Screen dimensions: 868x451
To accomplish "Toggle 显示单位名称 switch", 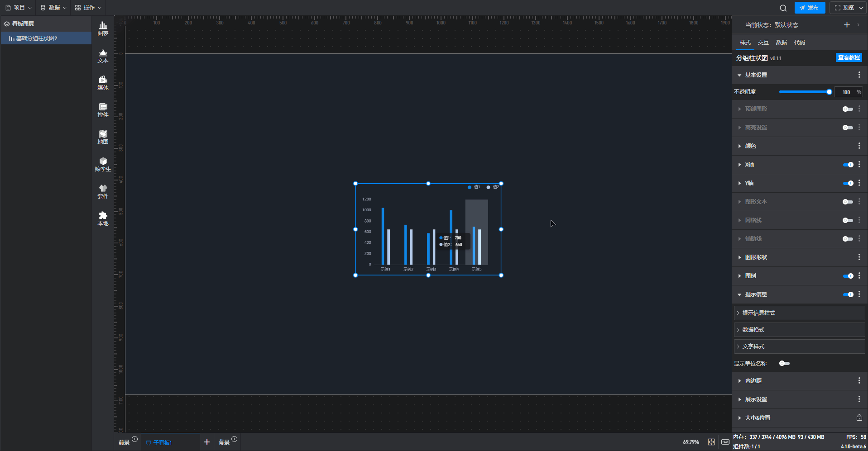I will (784, 363).
